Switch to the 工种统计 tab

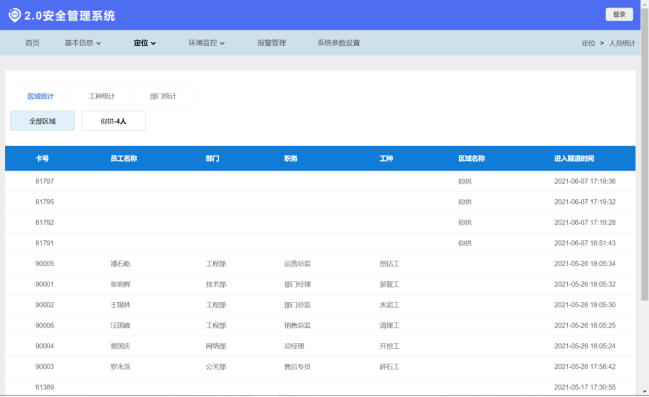[102, 96]
